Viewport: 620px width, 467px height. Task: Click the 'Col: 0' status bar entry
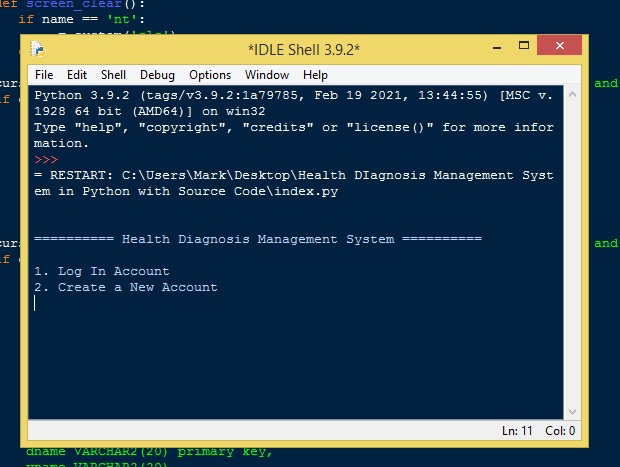(560, 431)
